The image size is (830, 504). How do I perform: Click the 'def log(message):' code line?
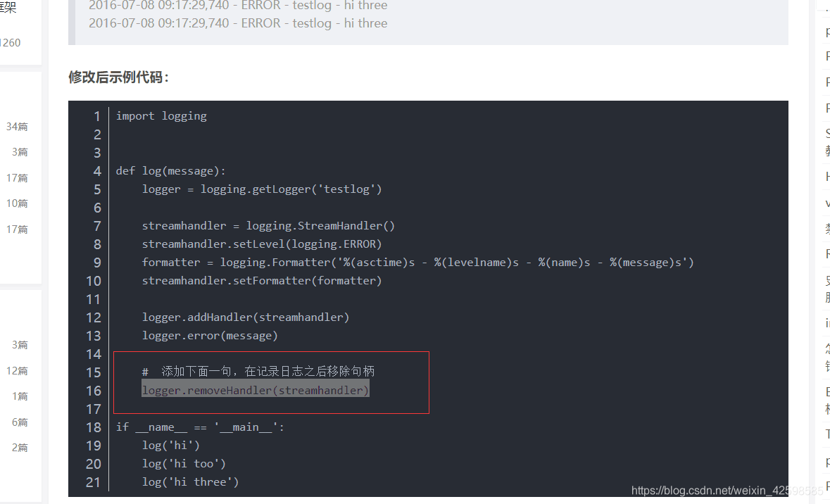pyautogui.click(x=170, y=171)
